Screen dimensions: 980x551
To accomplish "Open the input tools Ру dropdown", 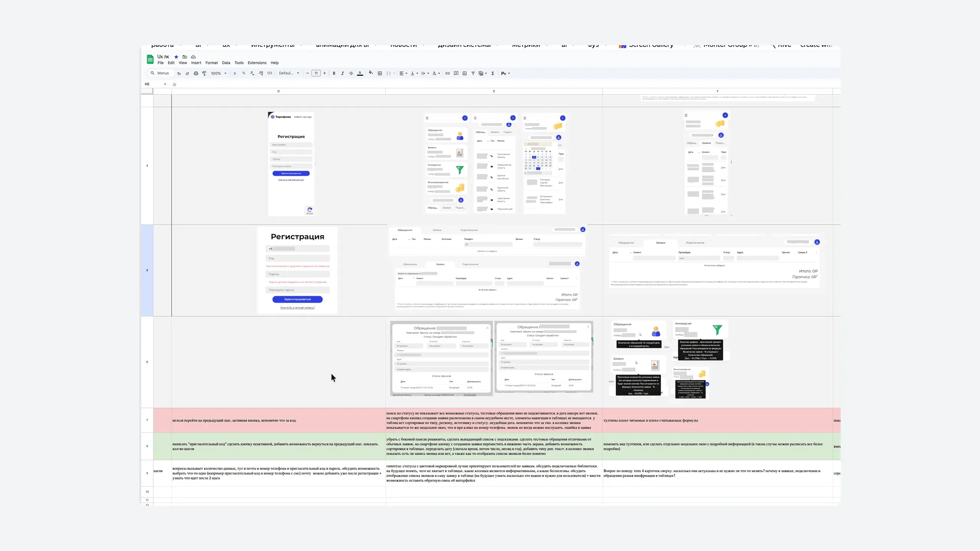I will pyautogui.click(x=506, y=73).
